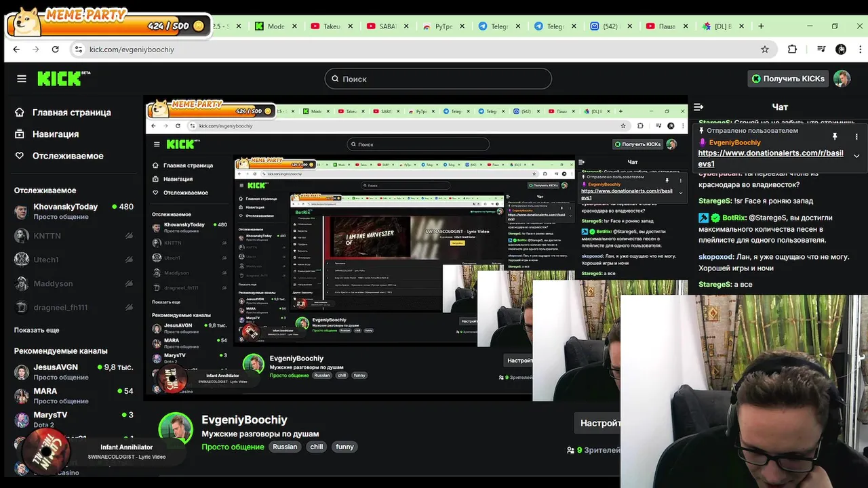Click EvgeniyBoochiy channel name
The height and width of the screenshot is (488, 868).
pos(244,420)
